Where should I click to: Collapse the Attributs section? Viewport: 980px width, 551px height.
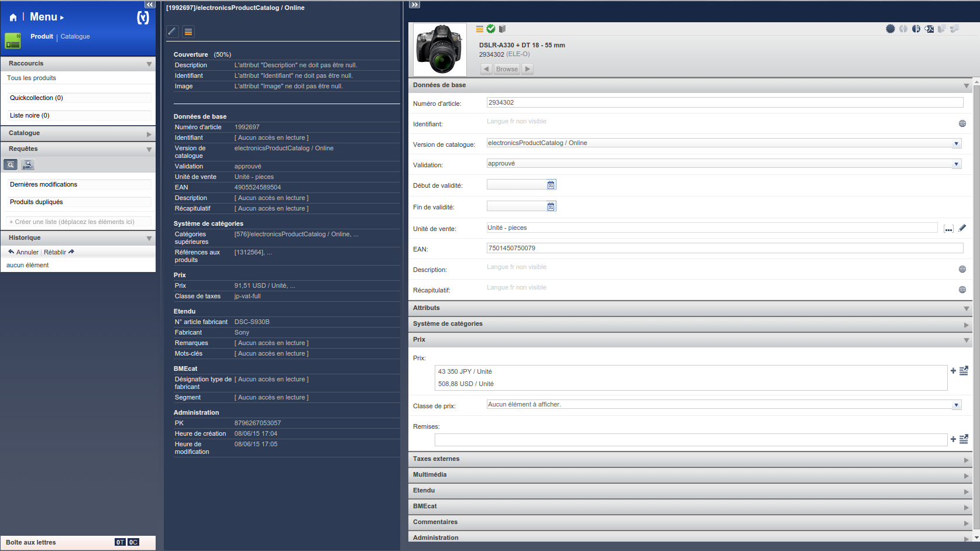click(x=966, y=309)
